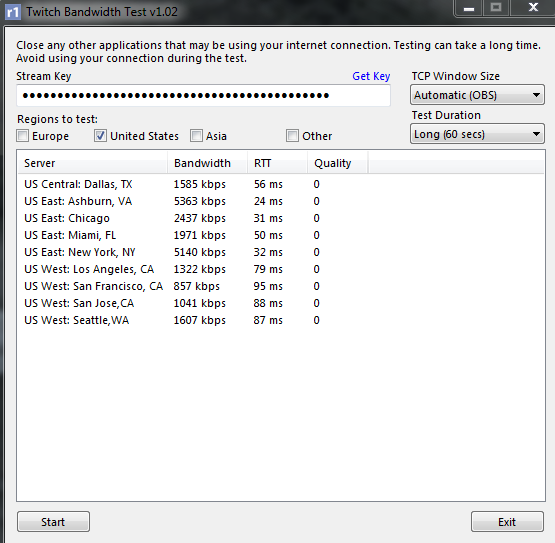Select the US Central: Dallas, TX row
Viewport: 555px width, 543px height.
(x=281, y=184)
